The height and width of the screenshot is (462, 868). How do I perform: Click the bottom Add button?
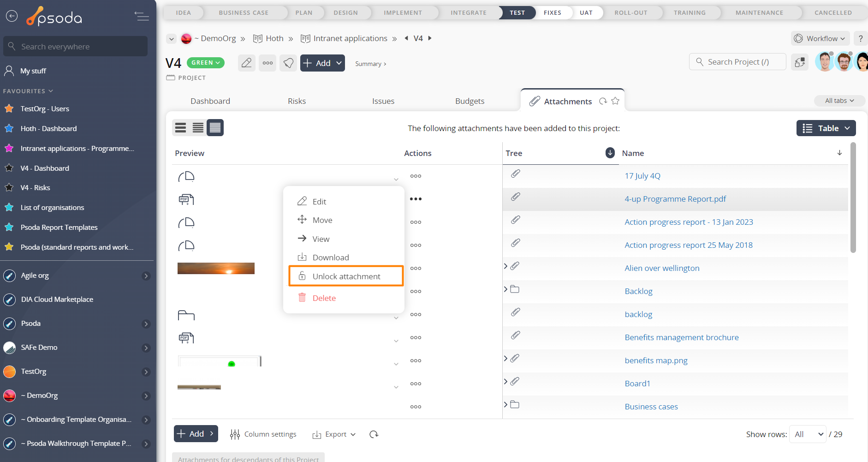196,434
